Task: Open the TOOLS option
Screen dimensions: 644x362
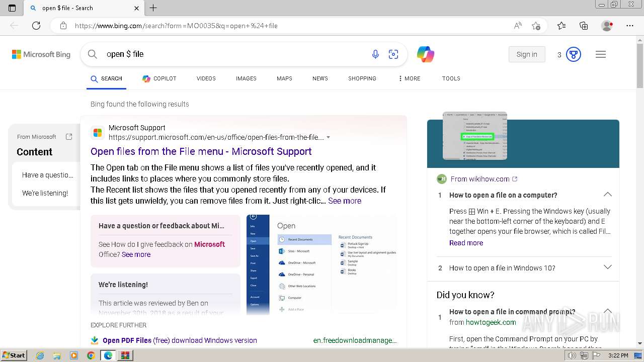Action: click(451, 79)
